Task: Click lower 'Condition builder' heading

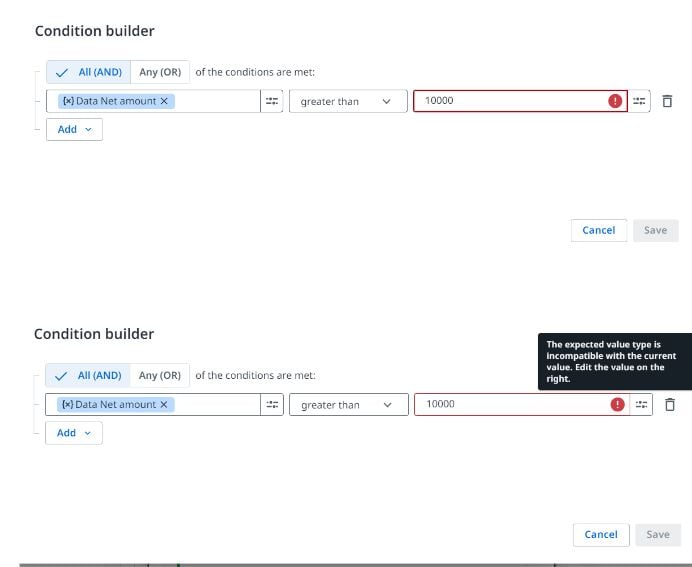Action: point(94,334)
